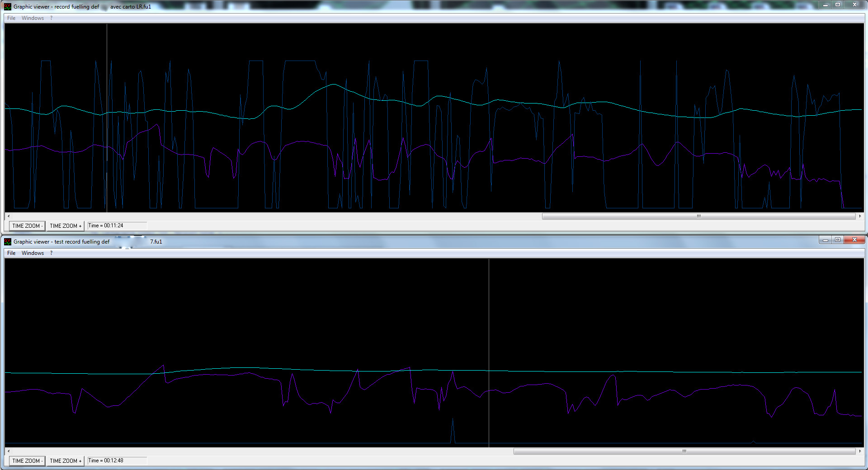This screenshot has width=868, height=470.
Task: Open File menu in the 7.fu1 window
Action: pos(11,253)
